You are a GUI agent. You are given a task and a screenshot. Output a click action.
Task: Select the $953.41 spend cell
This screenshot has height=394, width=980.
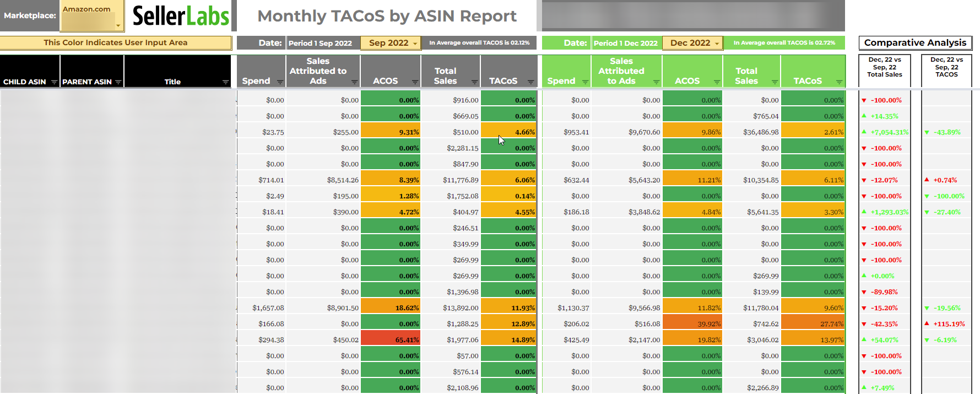567,132
